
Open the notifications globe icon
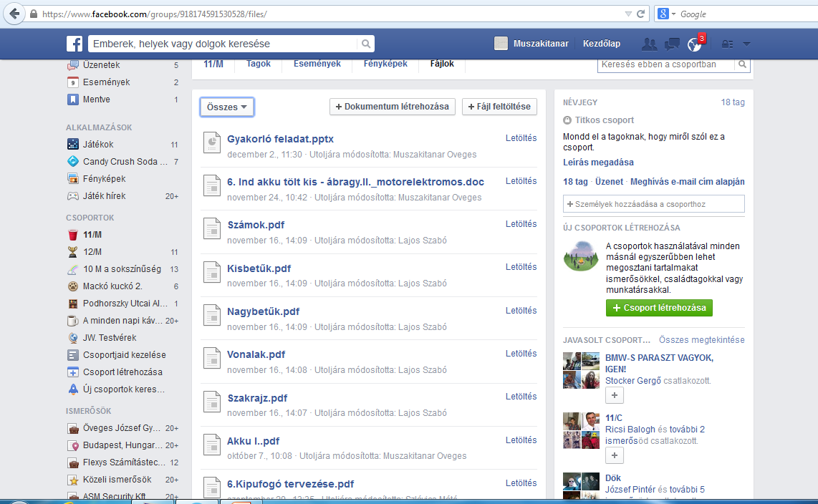click(x=694, y=44)
